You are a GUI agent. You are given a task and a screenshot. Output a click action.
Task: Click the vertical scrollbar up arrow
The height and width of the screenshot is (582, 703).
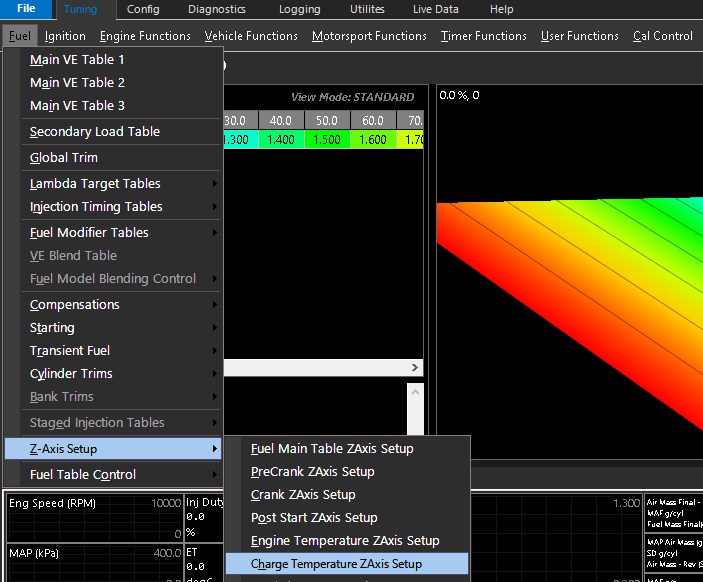416,392
